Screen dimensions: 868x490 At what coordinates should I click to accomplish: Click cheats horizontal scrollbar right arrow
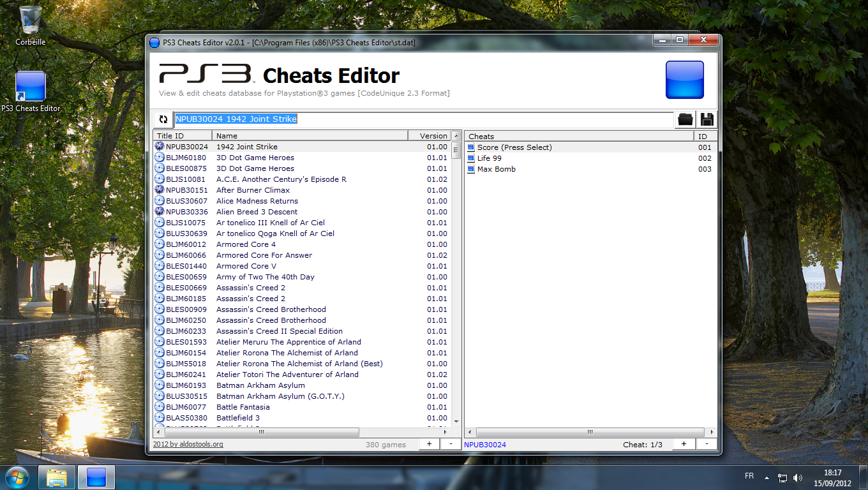(x=712, y=432)
